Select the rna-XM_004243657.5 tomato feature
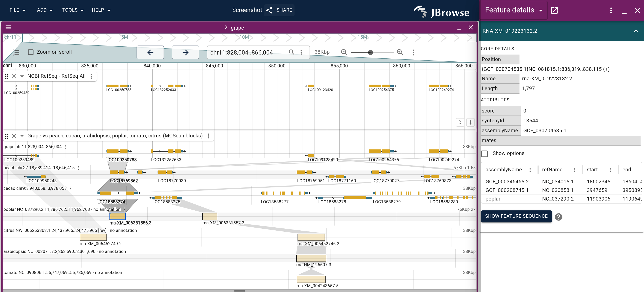This screenshot has width=644, height=292. [x=311, y=279]
